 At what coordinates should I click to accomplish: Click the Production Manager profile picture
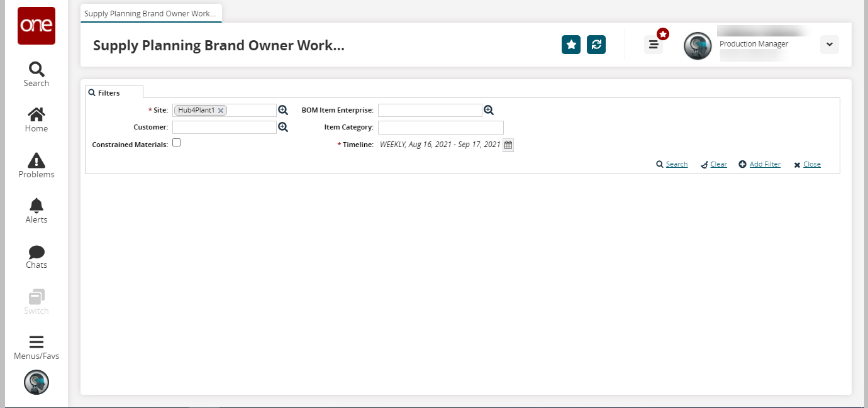point(698,46)
